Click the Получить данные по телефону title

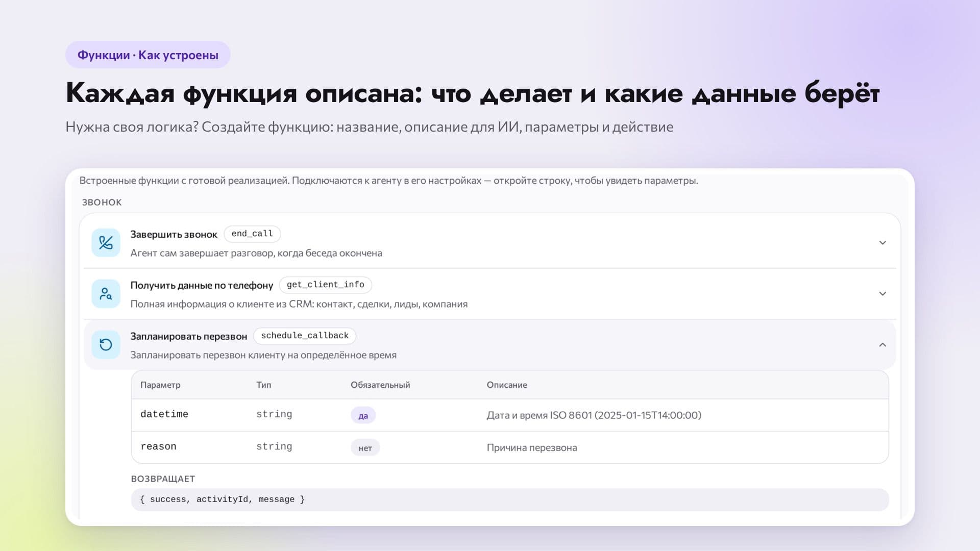point(202,285)
